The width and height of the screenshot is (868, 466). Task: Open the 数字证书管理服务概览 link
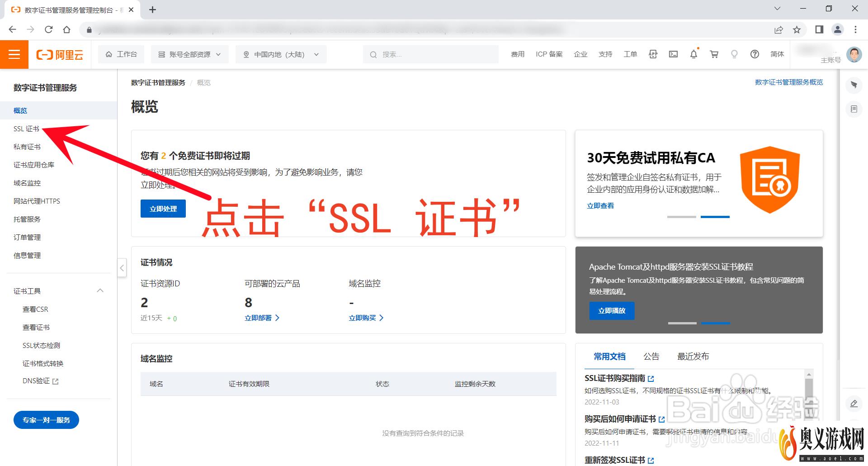pos(789,82)
